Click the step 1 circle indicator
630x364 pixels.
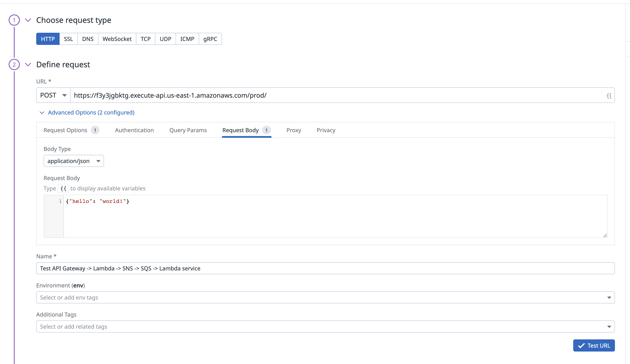click(14, 20)
